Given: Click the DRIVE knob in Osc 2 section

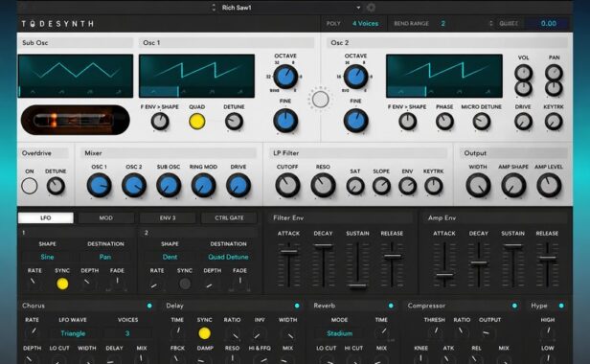Looking at the screenshot, I should (x=523, y=122).
